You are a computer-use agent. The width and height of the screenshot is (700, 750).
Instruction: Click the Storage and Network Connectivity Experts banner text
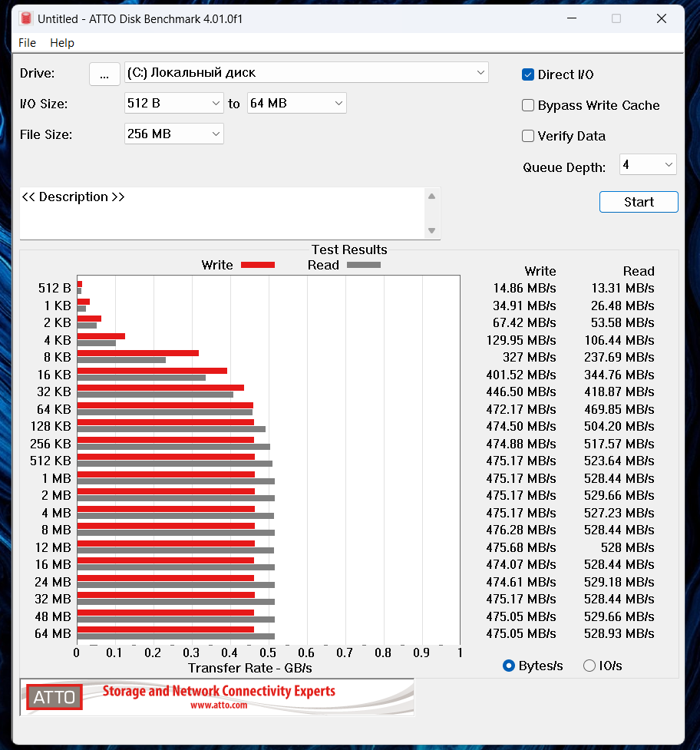219,691
